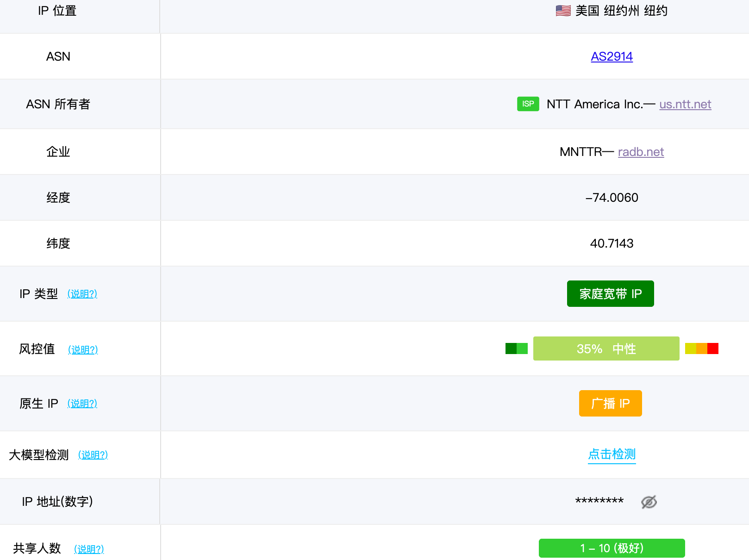Click 点击检测 to run model detection
This screenshot has height=560, width=749.
click(612, 454)
